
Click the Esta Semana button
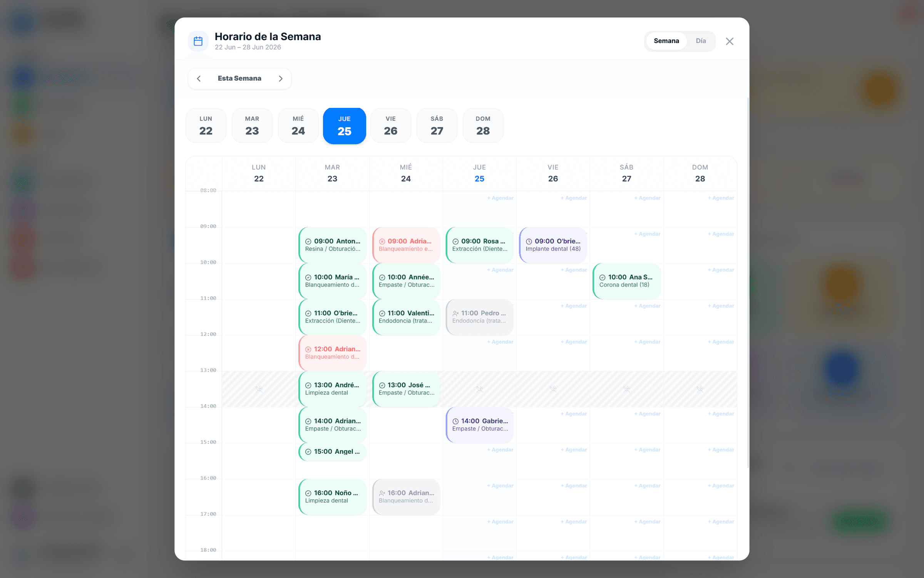point(239,78)
